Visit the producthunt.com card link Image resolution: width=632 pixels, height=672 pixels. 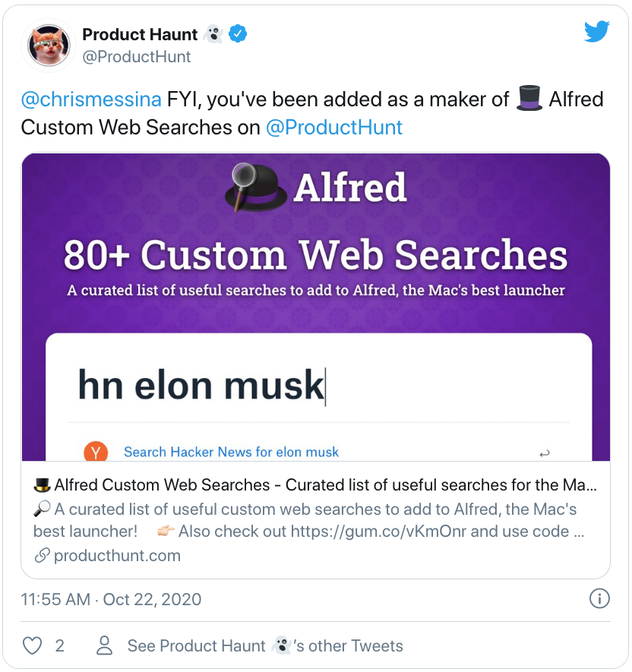tap(117, 556)
